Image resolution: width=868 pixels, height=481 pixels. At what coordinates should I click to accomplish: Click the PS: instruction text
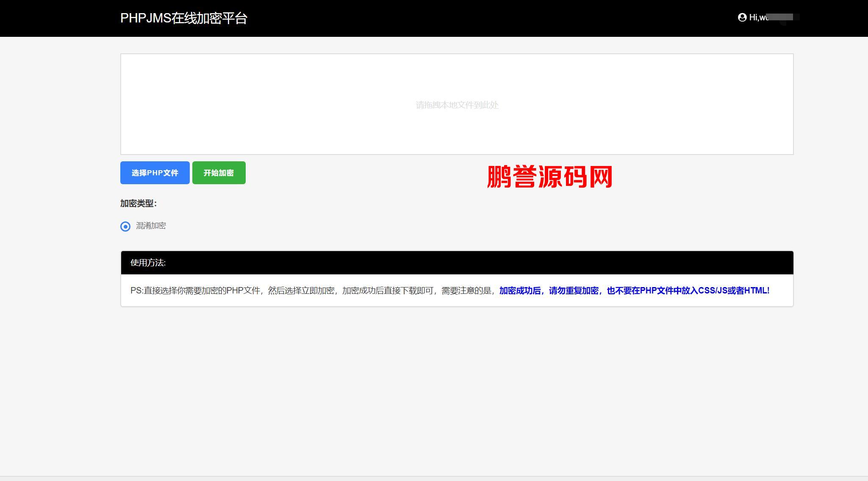click(x=313, y=290)
